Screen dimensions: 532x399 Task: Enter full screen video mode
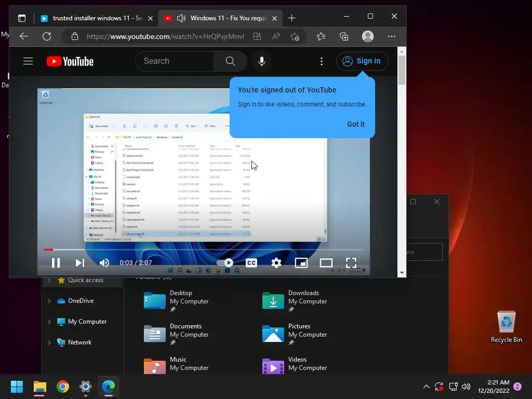pyautogui.click(x=351, y=262)
